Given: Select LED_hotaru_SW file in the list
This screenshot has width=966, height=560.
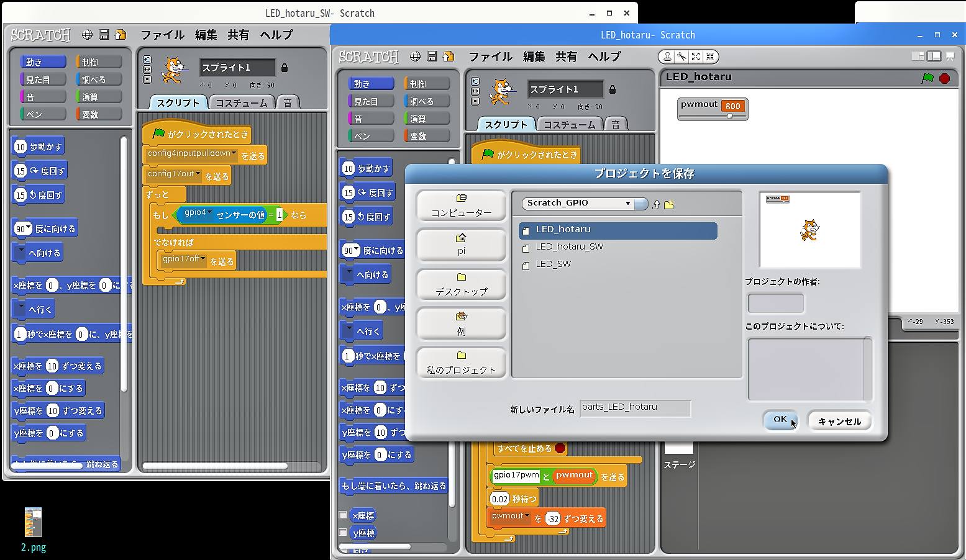Looking at the screenshot, I should pyautogui.click(x=618, y=247).
